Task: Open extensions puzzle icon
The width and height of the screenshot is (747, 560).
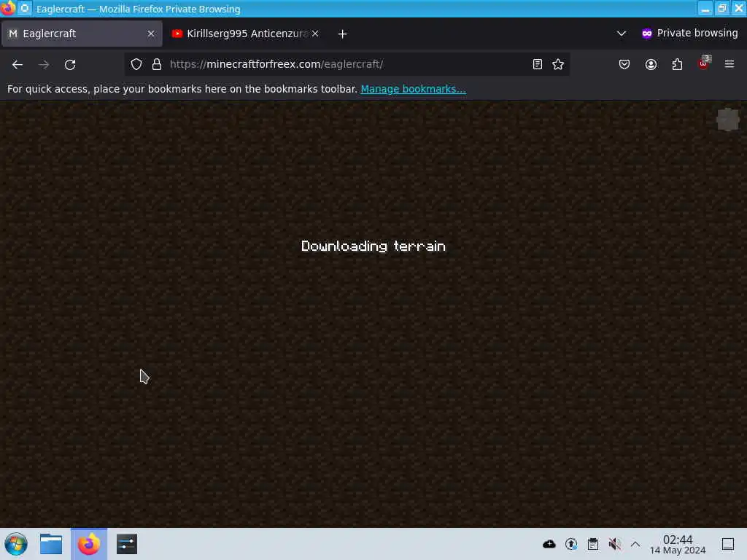Action: pos(677,64)
